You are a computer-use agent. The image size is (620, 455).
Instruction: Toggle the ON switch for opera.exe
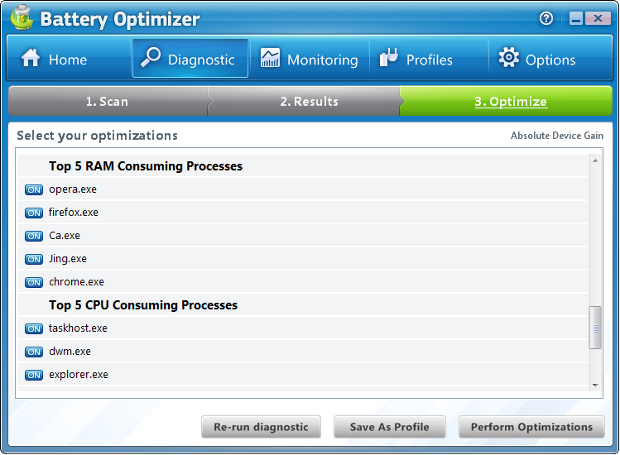tap(34, 190)
